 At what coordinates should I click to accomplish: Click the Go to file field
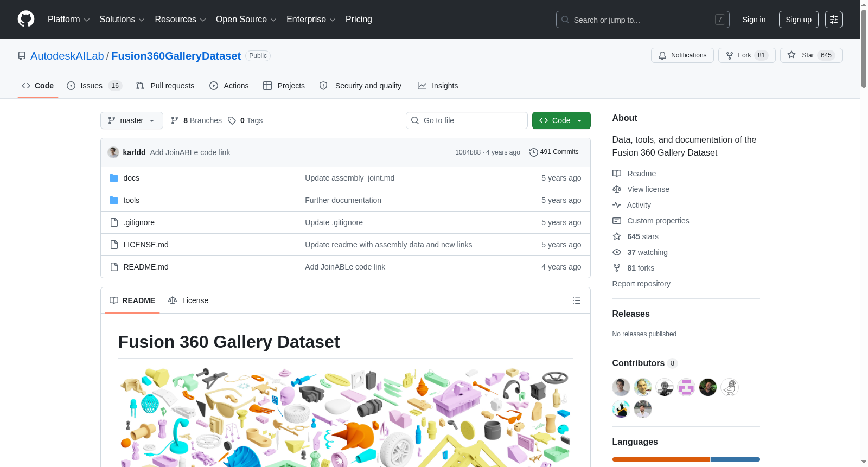[x=467, y=120]
